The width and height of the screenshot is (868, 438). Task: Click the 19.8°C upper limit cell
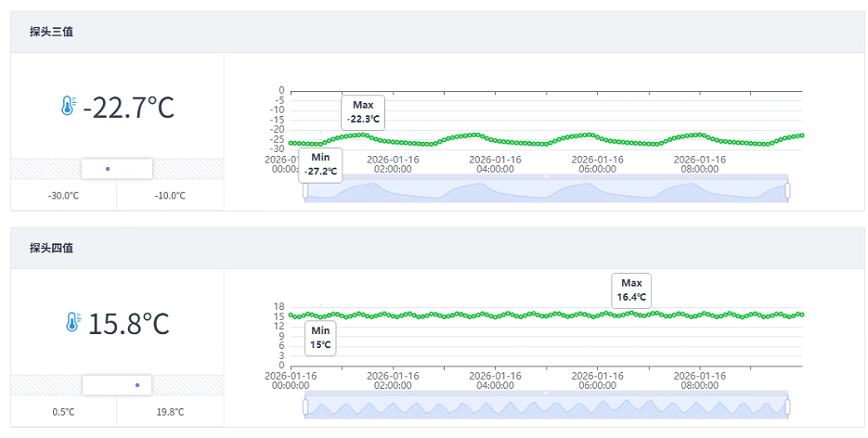170,412
